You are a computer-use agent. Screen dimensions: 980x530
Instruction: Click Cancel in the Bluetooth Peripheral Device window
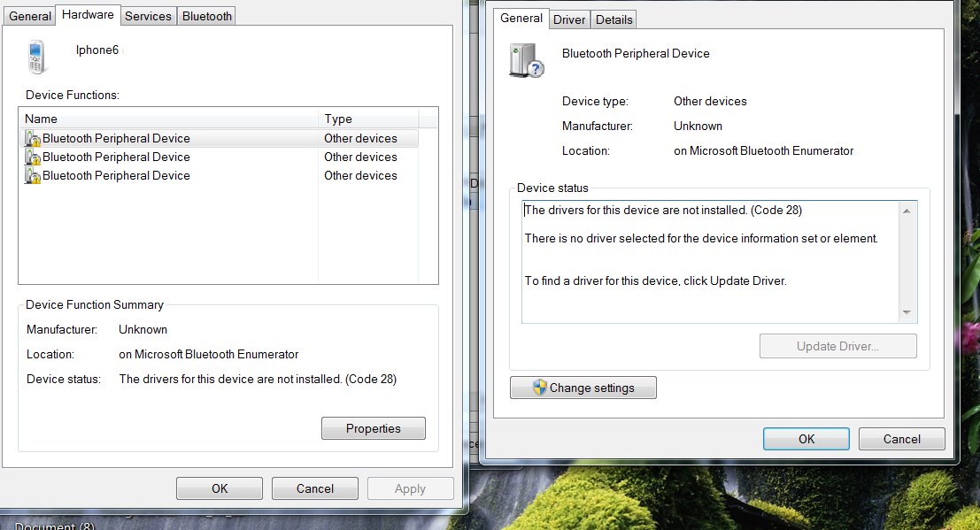(x=901, y=440)
